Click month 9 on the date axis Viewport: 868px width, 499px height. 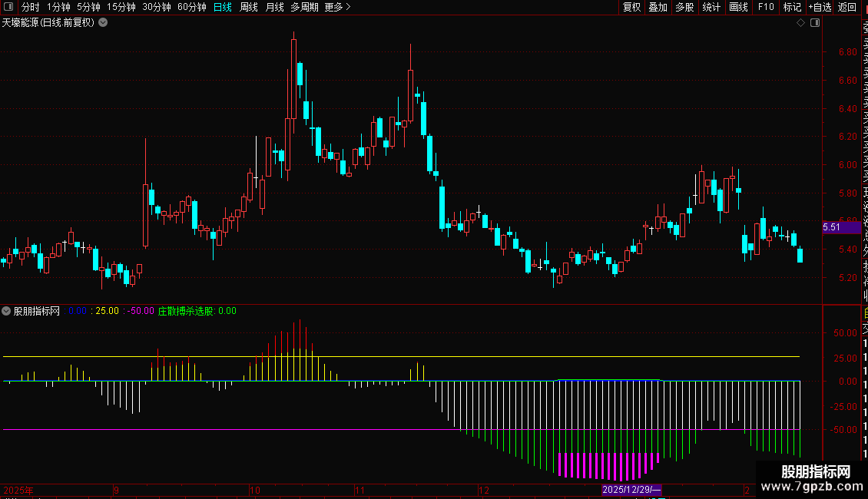116,490
